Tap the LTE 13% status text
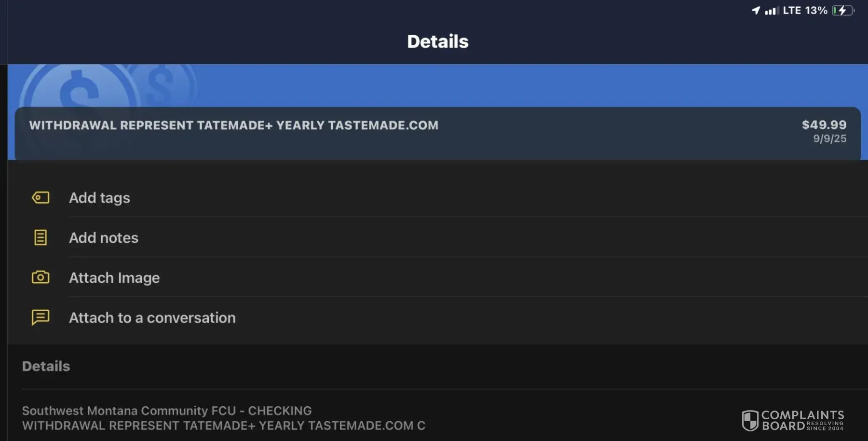868x441 pixels. [x=804, y=10]
